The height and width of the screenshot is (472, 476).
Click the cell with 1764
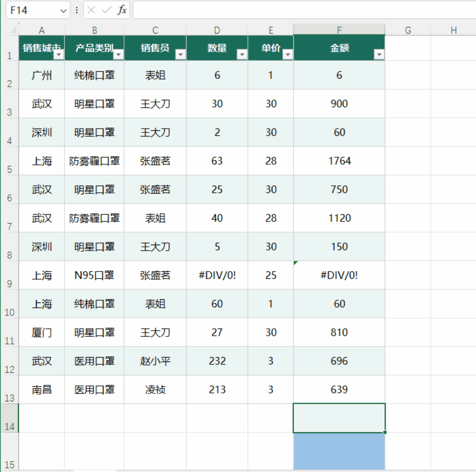(x=339, y=161)
